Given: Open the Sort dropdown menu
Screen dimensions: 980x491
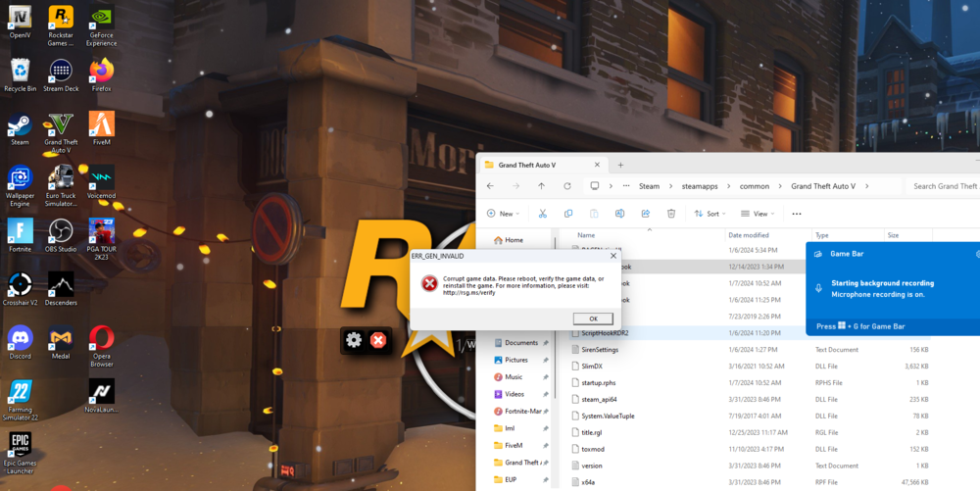Looking at the screenshot, I should [x=710, y=214].
